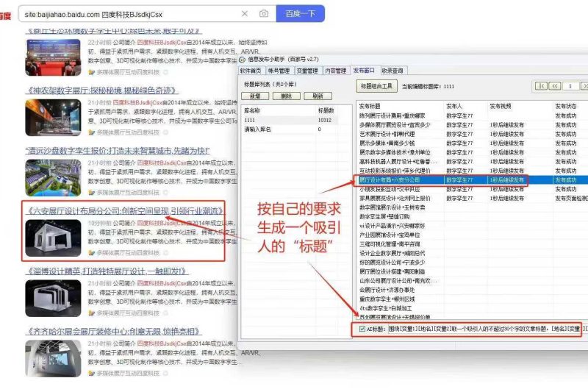The height and width of the screenshot is (392, 588).
Task: Click 库名称 column header
Action: 252,110
